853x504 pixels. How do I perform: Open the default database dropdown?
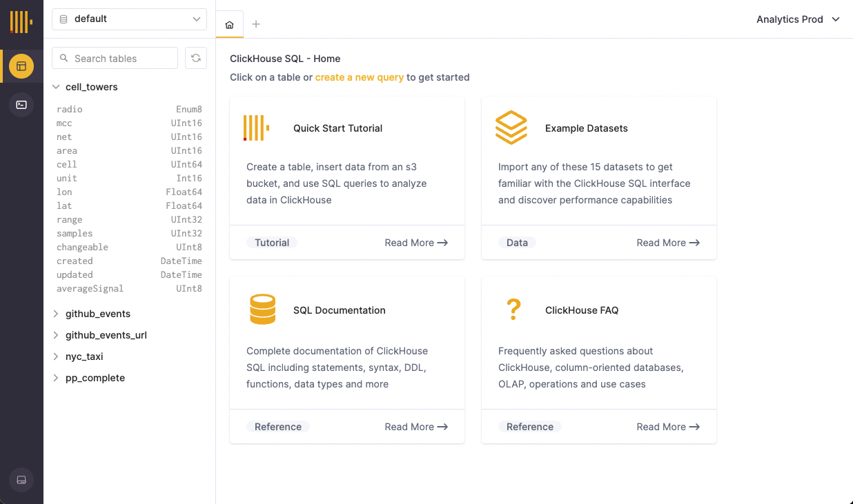pyautogui.click(x=129, y=19)
